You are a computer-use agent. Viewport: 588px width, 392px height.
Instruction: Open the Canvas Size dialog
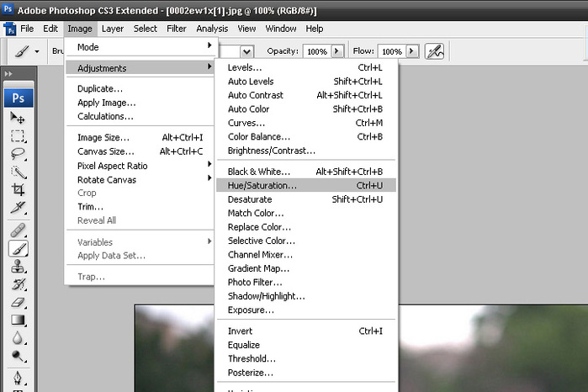pyautogui.click(x=140, y=151)
